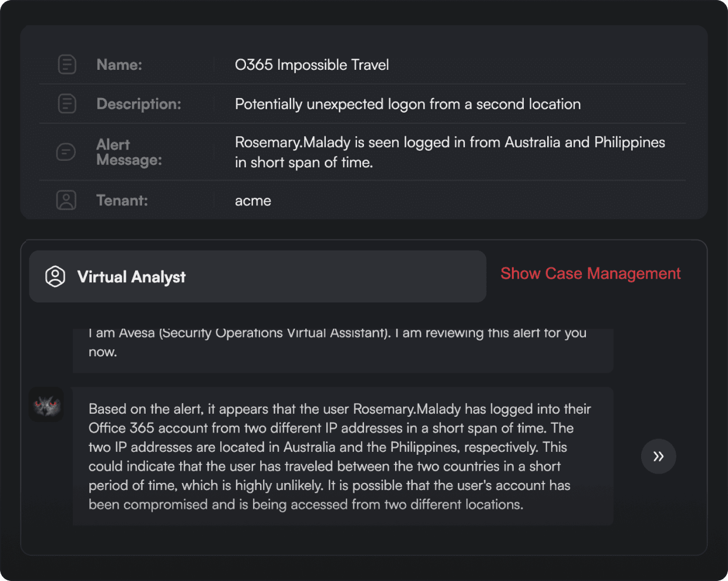728x581 pixels.
Task: Open Show Case Management link
Action: click(590, 273)
